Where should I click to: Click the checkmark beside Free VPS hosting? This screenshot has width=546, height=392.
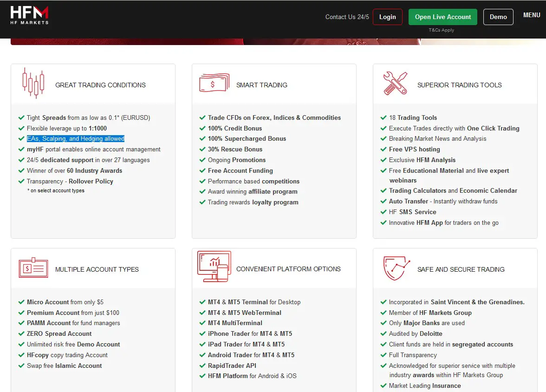383,149
